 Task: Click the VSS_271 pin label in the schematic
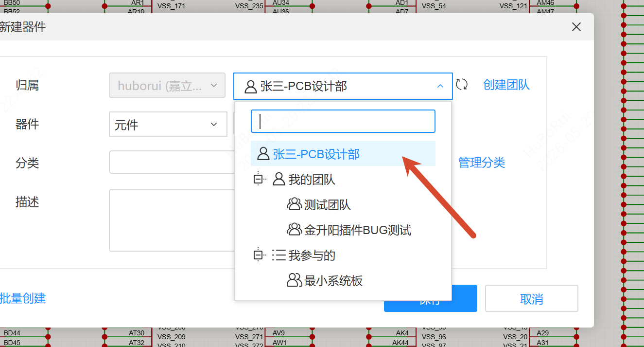coord(249,337)
